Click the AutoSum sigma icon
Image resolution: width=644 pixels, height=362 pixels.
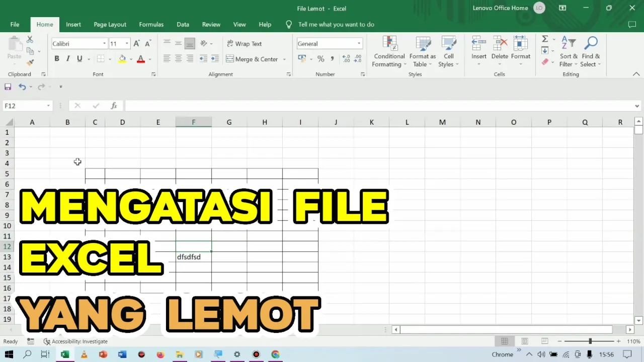click(545, 39)
